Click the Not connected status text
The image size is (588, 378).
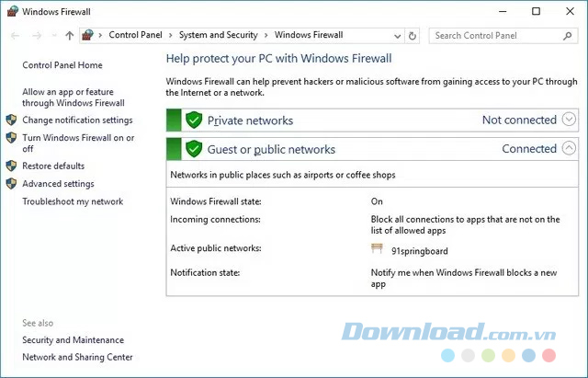[x=519, y=120]
